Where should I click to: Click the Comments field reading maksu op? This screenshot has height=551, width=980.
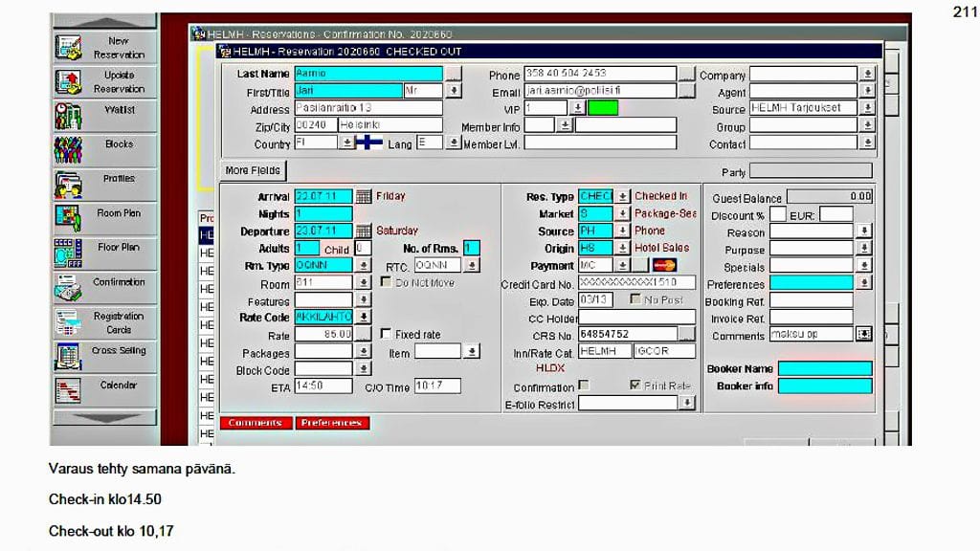pos(812,334)
